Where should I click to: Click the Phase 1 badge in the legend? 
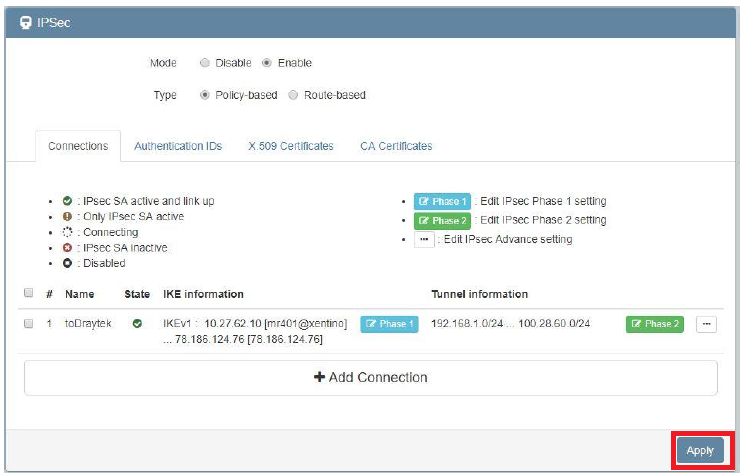click(441, 201)
